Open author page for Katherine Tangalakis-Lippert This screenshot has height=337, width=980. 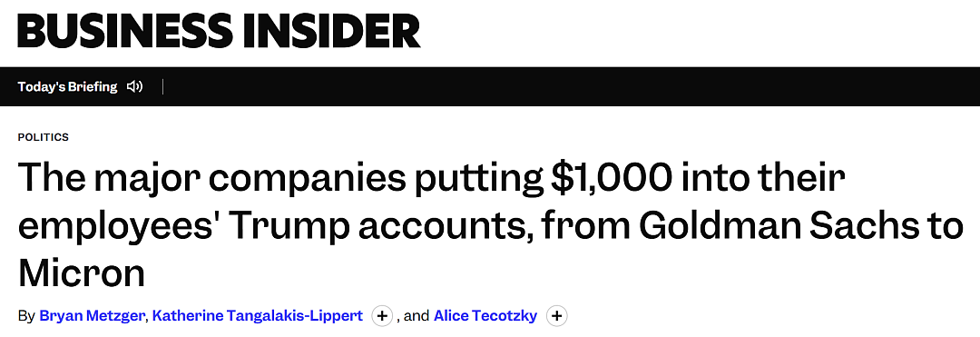coord(258,316)
